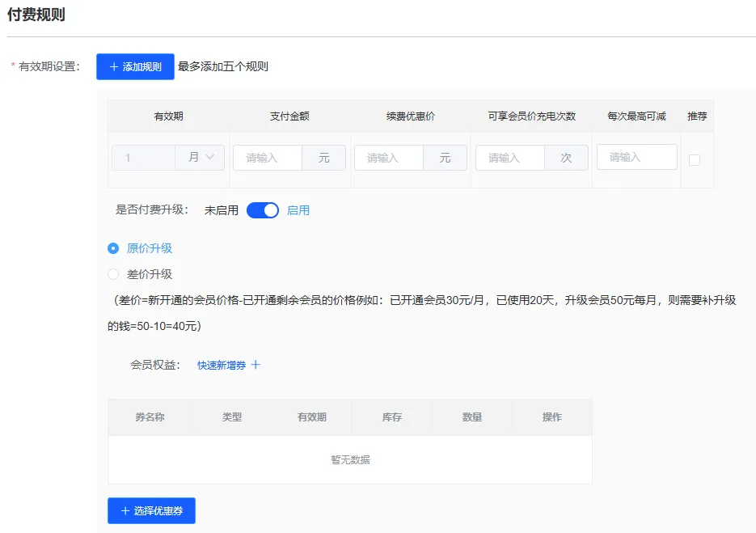Click the validity period input showing 1
756x533 pixels.
143,158
